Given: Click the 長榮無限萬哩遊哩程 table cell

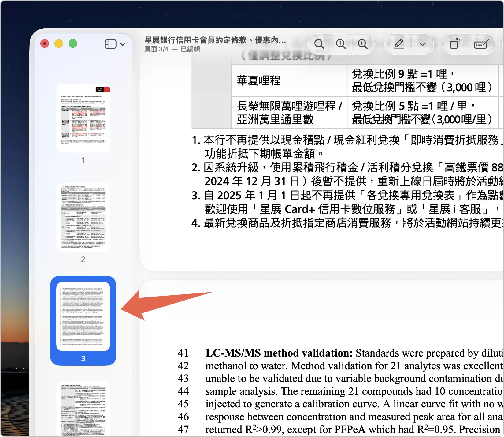Looking at the screenshot, I should (289, 113).
